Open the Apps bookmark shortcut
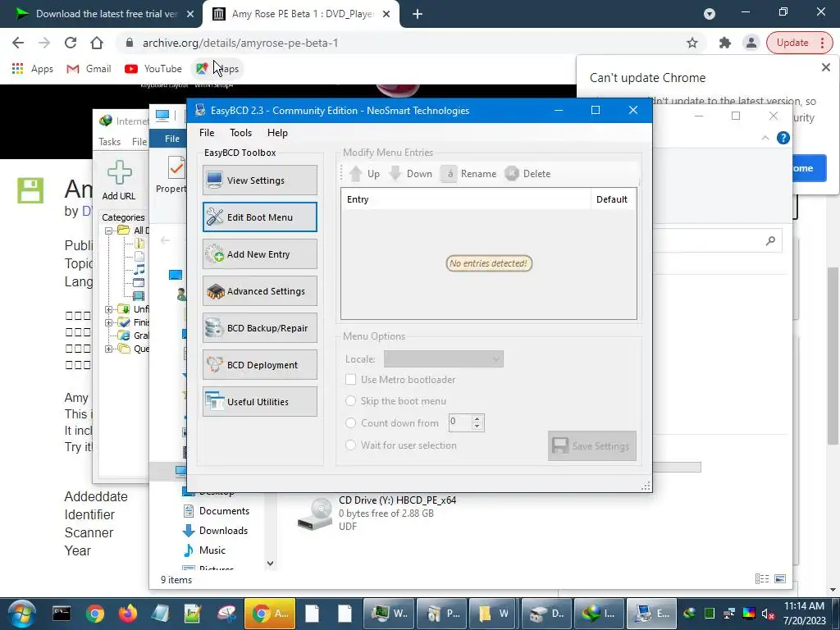The width and height of the screenshot is (840, 630). tap(32, 69)
